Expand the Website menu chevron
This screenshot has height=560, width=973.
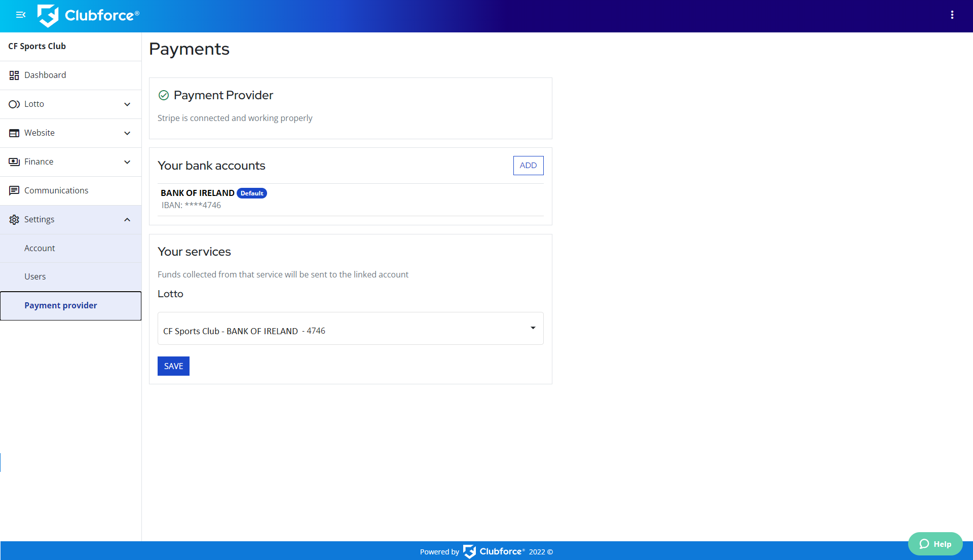click(x=127, y=133)
